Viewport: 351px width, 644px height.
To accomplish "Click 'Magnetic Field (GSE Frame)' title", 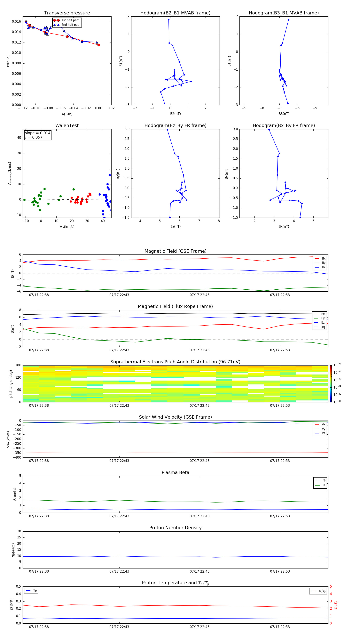I will click(175, 251).
